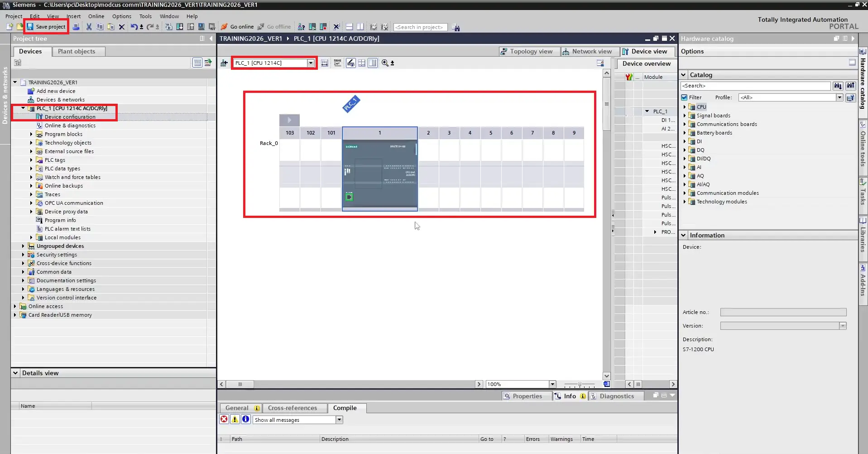Click the Cross-references toolbar icon
Viewport: 868px width, 454px height.
point(301,27)
